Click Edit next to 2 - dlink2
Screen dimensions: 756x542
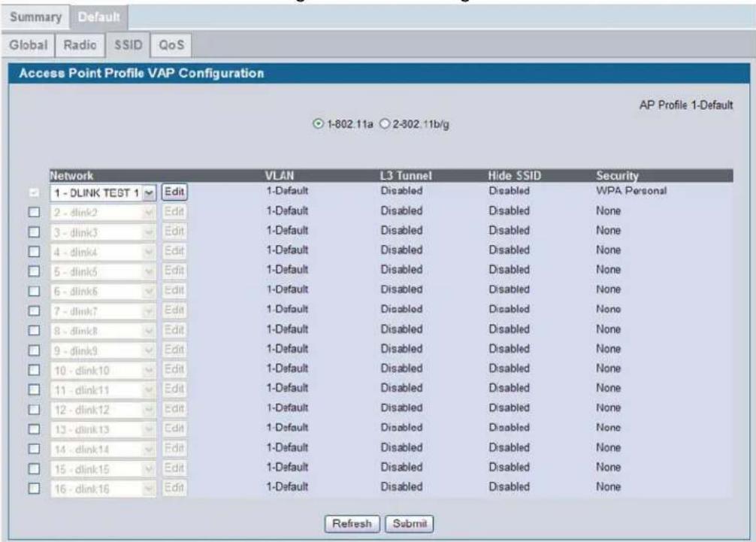pyautogui.click(x=174, y=212)
